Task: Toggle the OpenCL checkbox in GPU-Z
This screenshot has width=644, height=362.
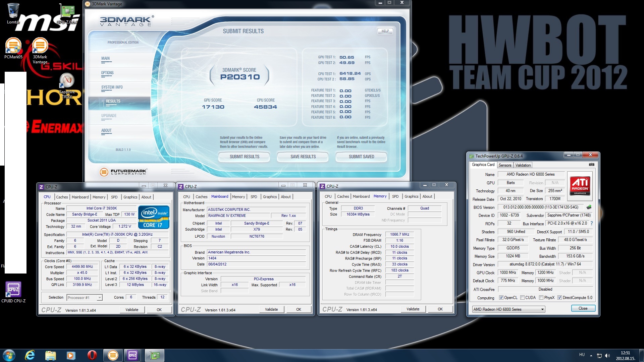Action: pos(501,298)
